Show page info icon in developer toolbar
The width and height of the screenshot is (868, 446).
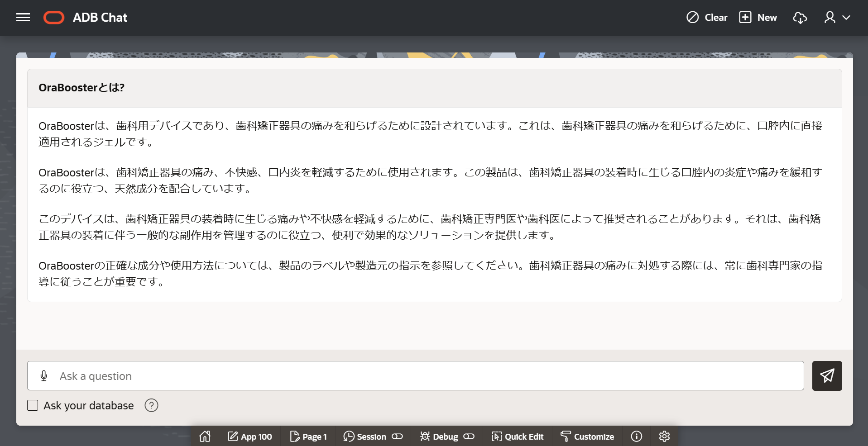[x=636, y=437]
